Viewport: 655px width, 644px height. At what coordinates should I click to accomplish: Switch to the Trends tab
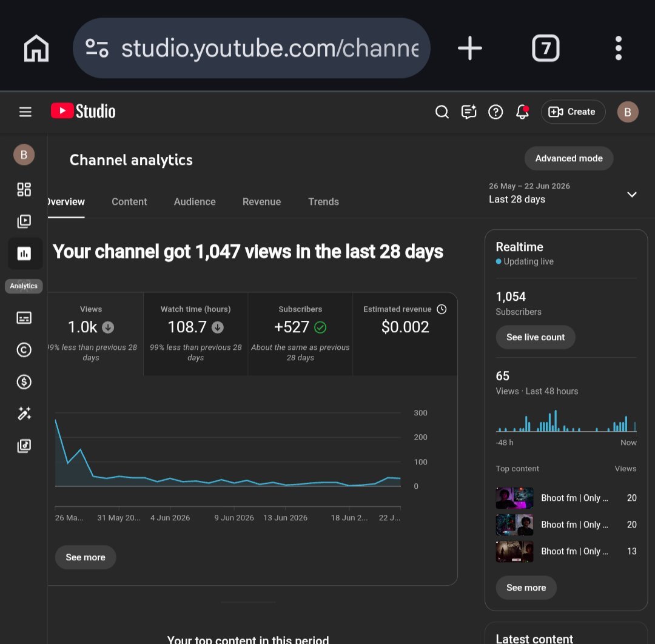[x=323, y=202]
